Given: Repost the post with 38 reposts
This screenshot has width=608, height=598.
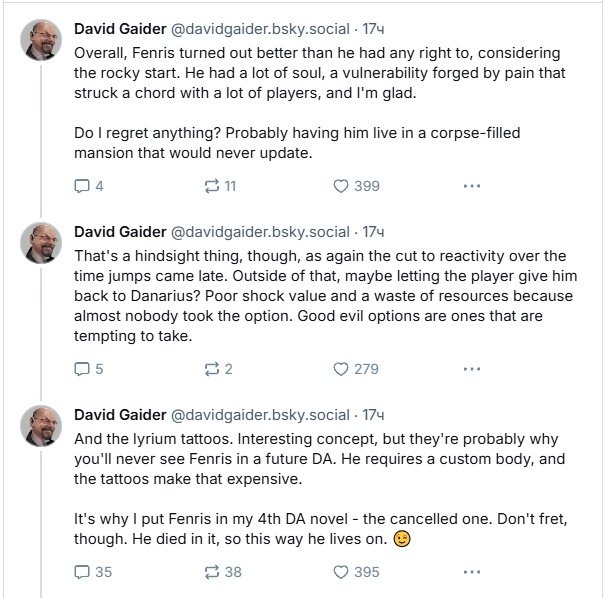Looking at the screenshot, I should (x=210, y=572).
